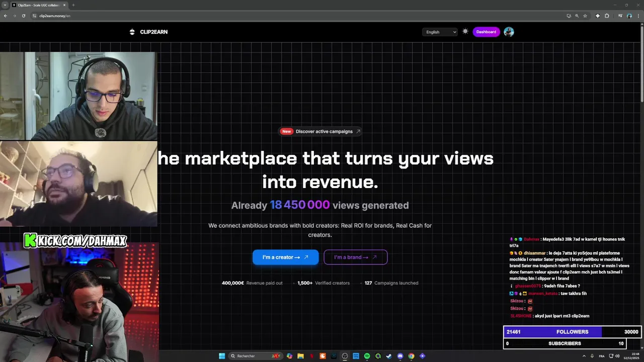Click the I'm a brand button
The image size is (644, 362).
pyautogui.click(x=355, y=257)
